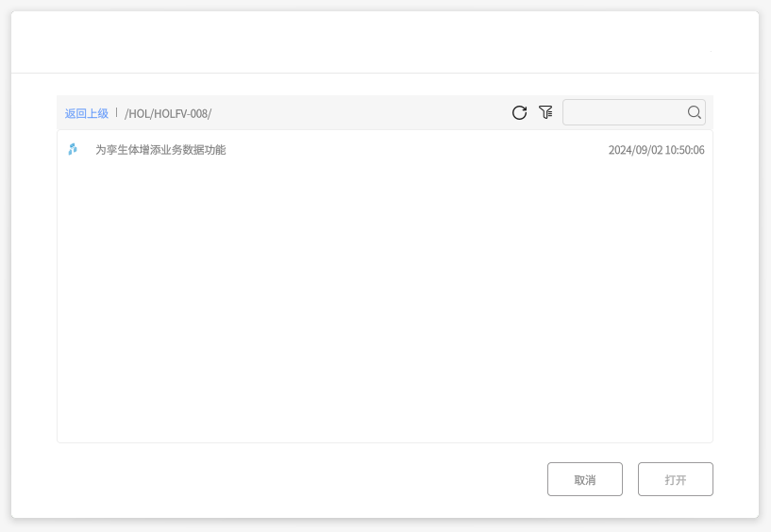Image resolution: width=771 pixels, height=532 pixels.
Task: Click the magnifier icon in the search box
Action: (695, 113)
